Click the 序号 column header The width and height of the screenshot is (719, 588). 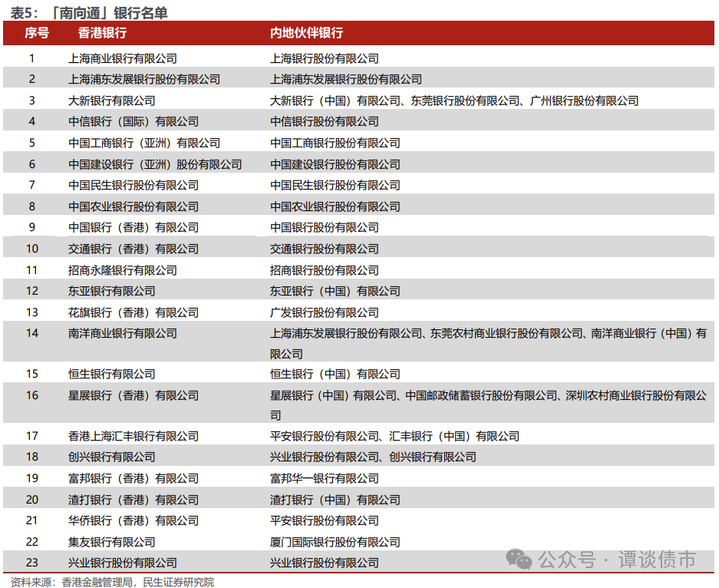pyautogui.click(x=37, y=32)
